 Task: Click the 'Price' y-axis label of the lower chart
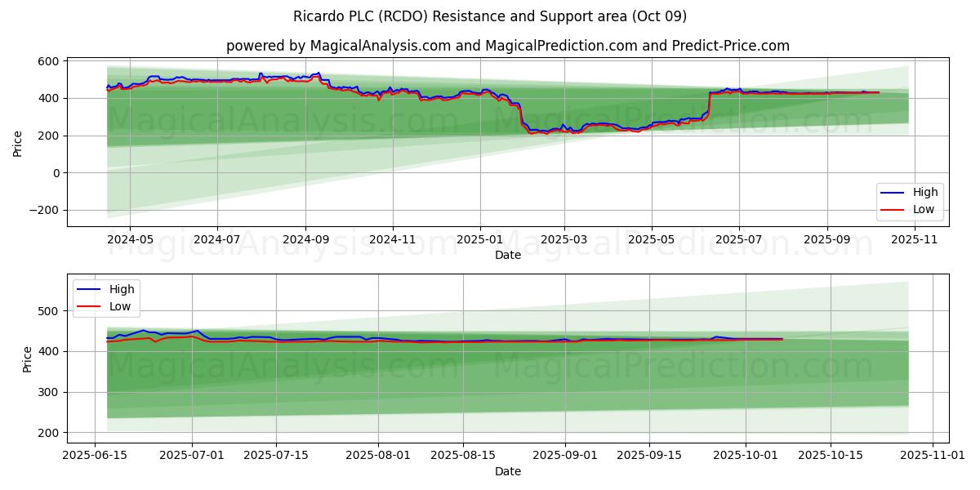click(x=28, y=359)
